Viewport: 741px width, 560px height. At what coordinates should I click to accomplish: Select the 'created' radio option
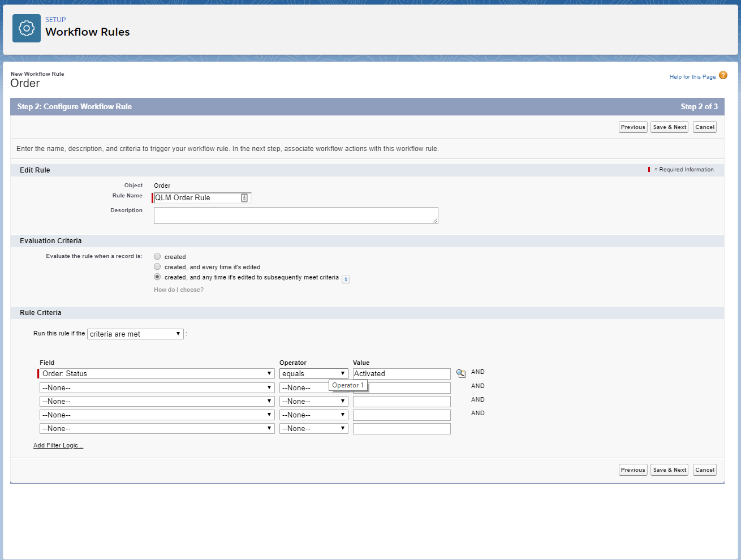pyautogui.click(x=157, y=256)
